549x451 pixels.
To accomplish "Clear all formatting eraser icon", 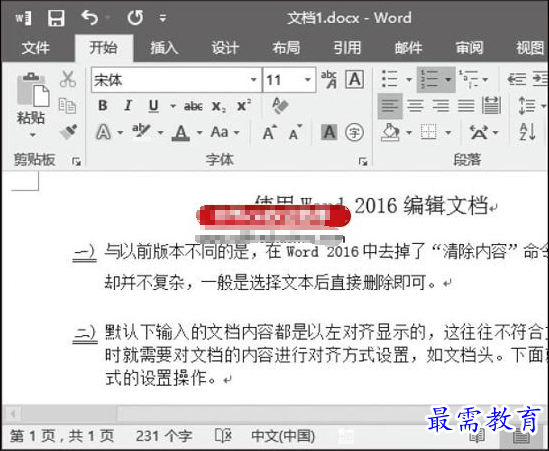I will (x=280, y=106).
